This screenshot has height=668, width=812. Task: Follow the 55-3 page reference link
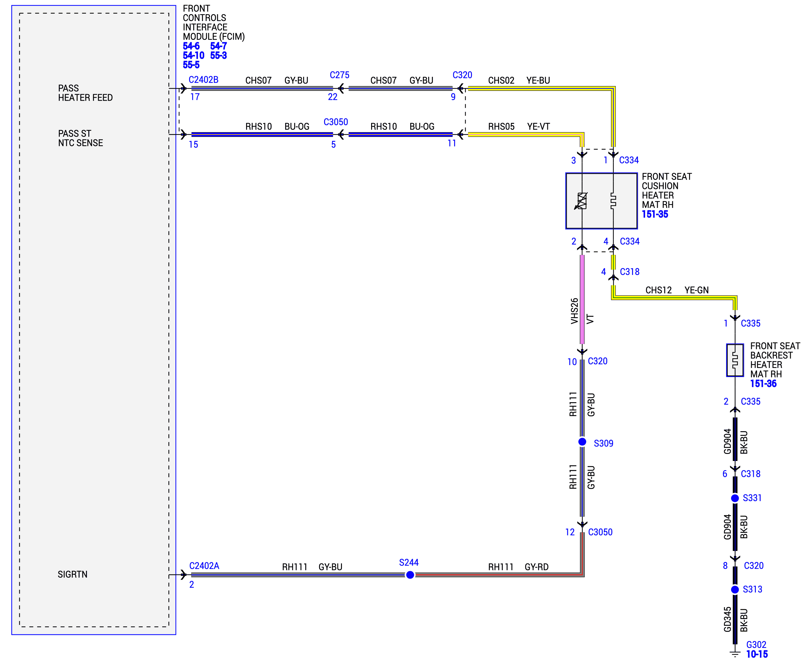point(218,56)
